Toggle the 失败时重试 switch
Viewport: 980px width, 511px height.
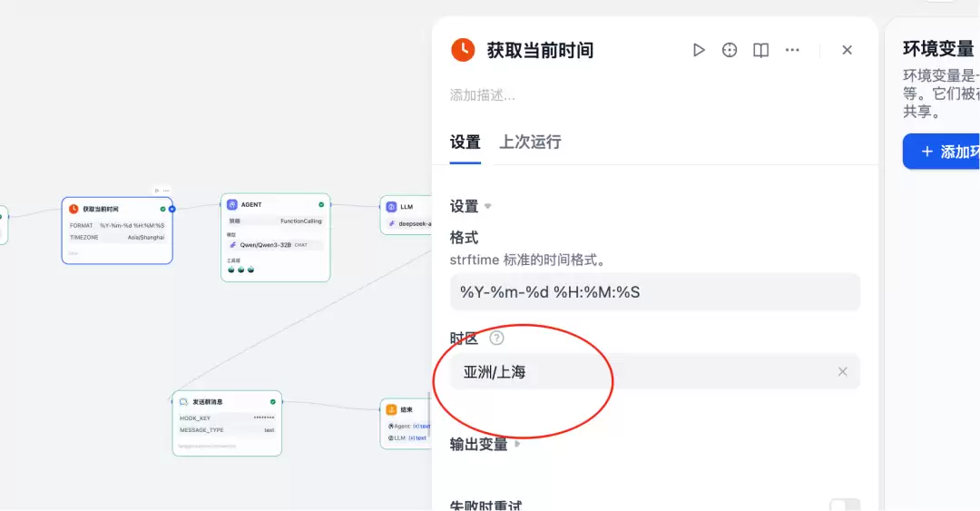point(845,506)
